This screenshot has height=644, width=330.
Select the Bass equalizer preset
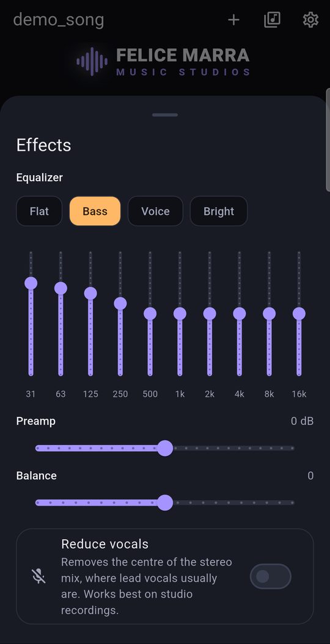click(95, 211)
